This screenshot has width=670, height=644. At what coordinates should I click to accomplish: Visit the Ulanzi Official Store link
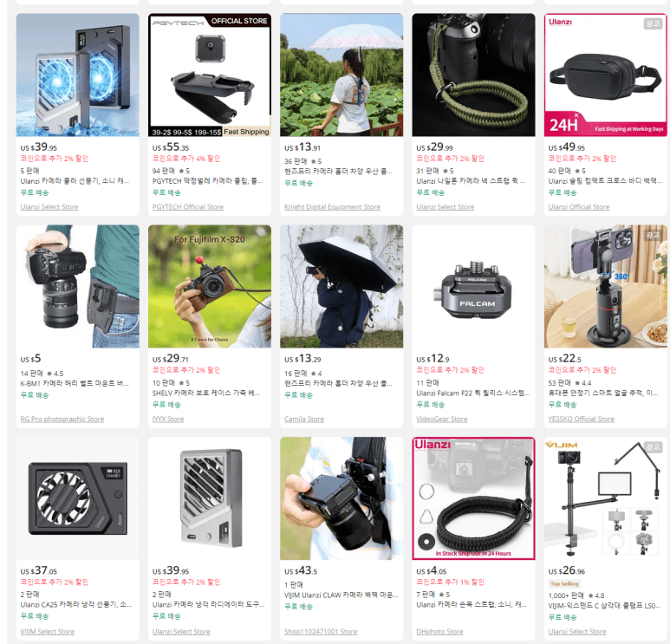point(579,207)
